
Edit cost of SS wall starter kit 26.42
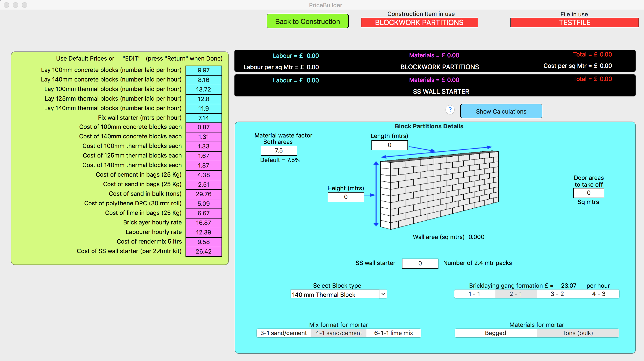tap(204, 251)
